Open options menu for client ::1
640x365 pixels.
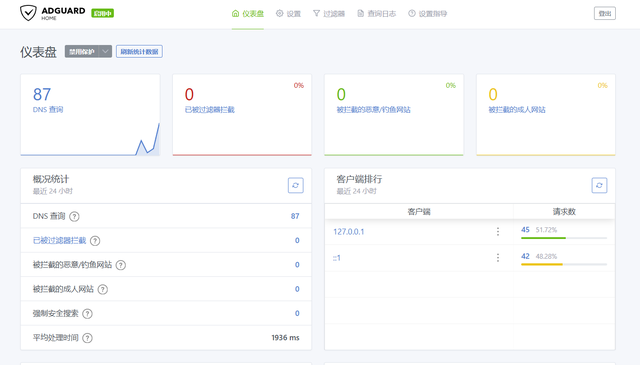pyautogui.click(x=498, y=258)
